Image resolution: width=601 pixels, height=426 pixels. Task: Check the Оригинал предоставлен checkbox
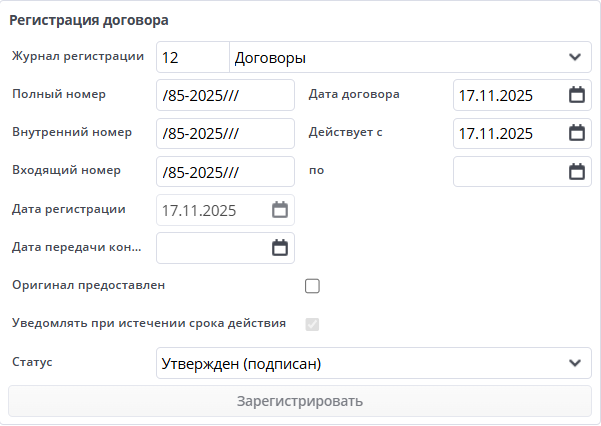pyautogui.click(x=312, y=286)
